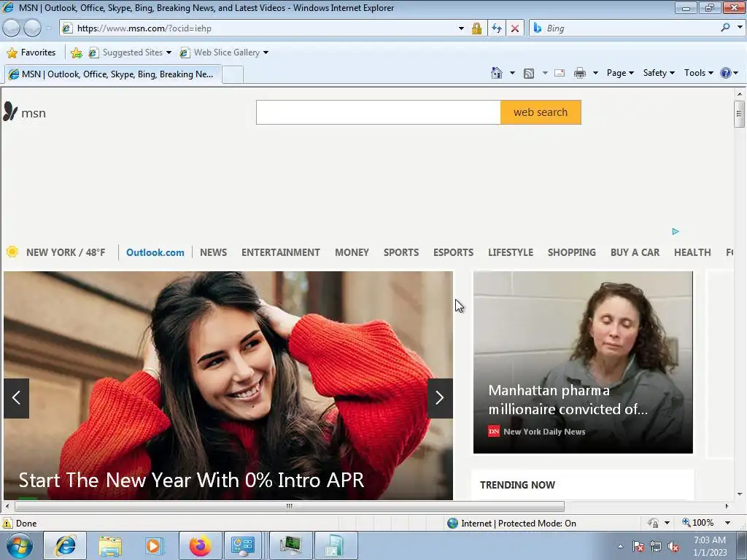Select the MSN browser tab
Viewport: 747px width, 560px height.
point(113,74)
